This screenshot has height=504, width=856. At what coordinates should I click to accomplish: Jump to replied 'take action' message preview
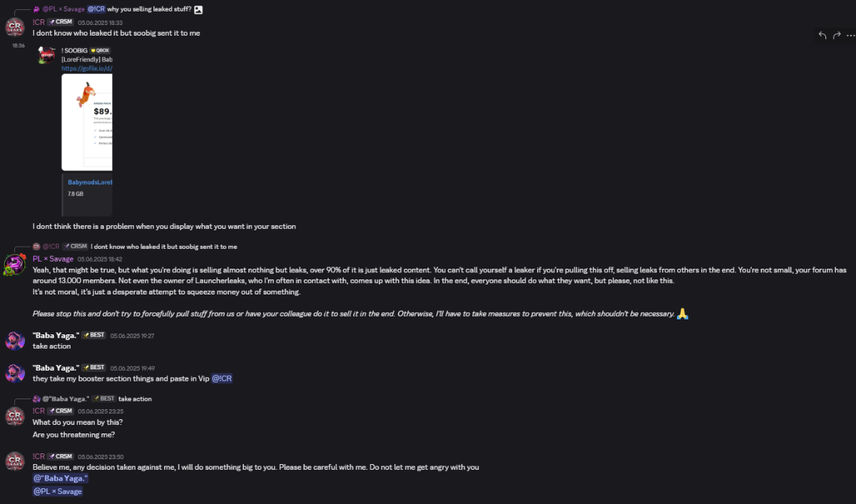135,398
